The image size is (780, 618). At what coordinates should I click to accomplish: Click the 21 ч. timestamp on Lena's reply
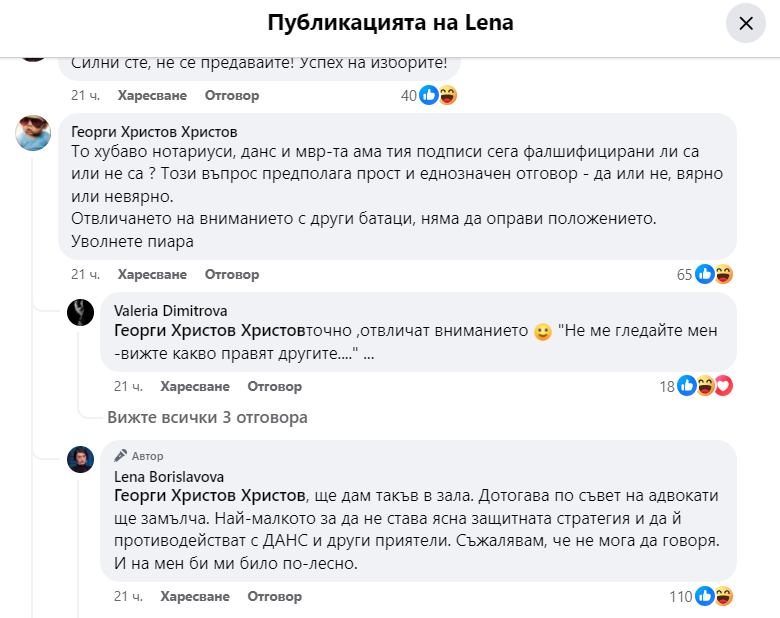click(x=129, y=597)
